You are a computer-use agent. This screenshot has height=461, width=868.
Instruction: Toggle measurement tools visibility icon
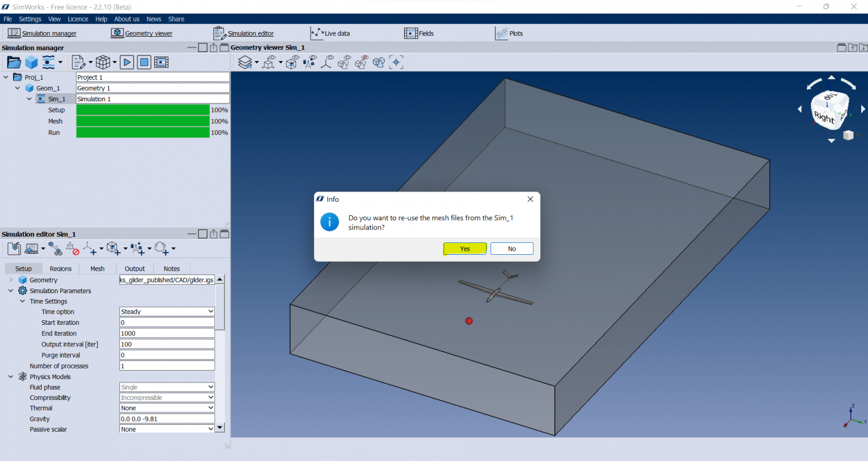click(310, 62)
